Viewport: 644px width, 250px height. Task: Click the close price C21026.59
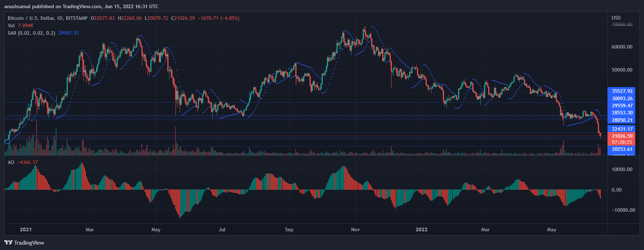[183, 18]
